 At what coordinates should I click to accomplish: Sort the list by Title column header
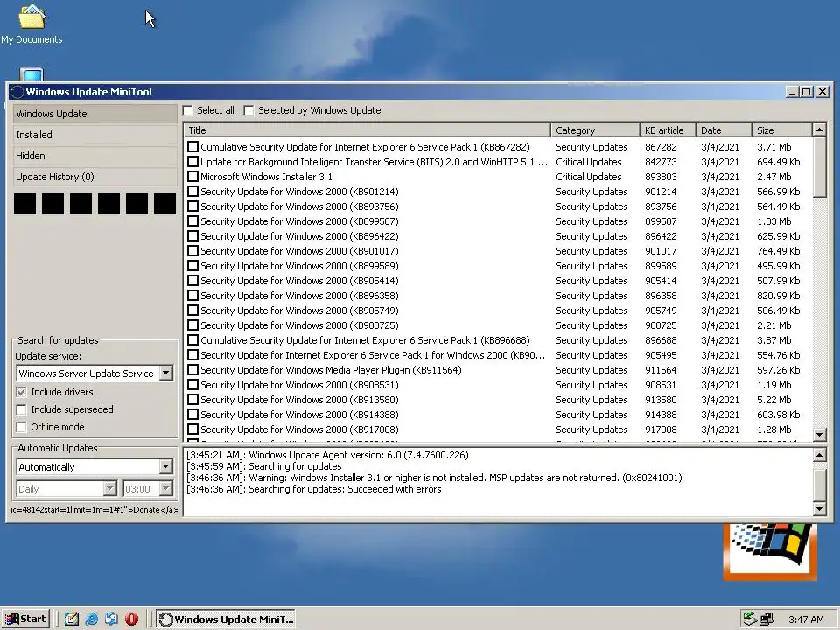click(x=367, y=130)
